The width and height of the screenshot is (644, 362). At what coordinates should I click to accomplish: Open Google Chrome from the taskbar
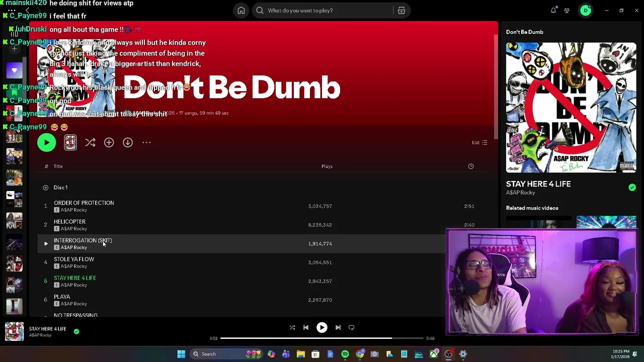(360, 354)
